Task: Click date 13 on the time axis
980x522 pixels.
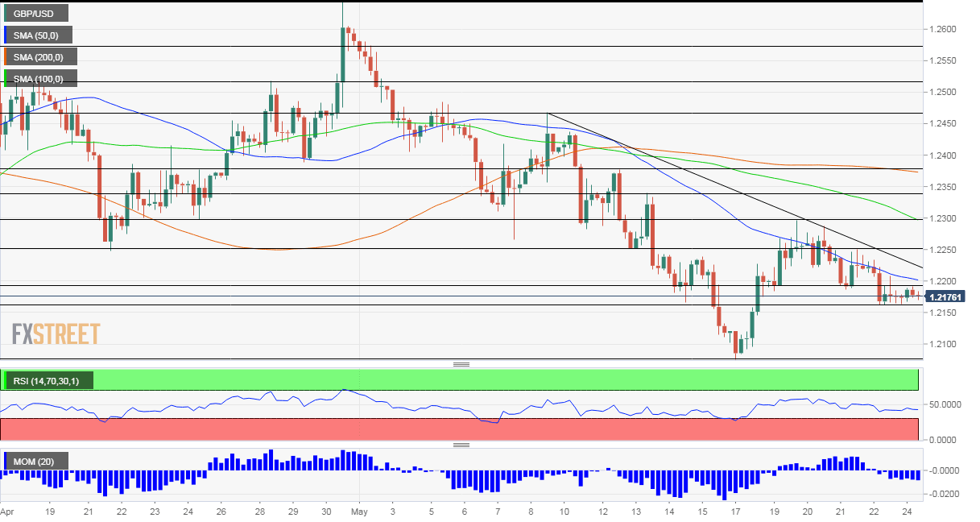Action: [x=636, y=512]
